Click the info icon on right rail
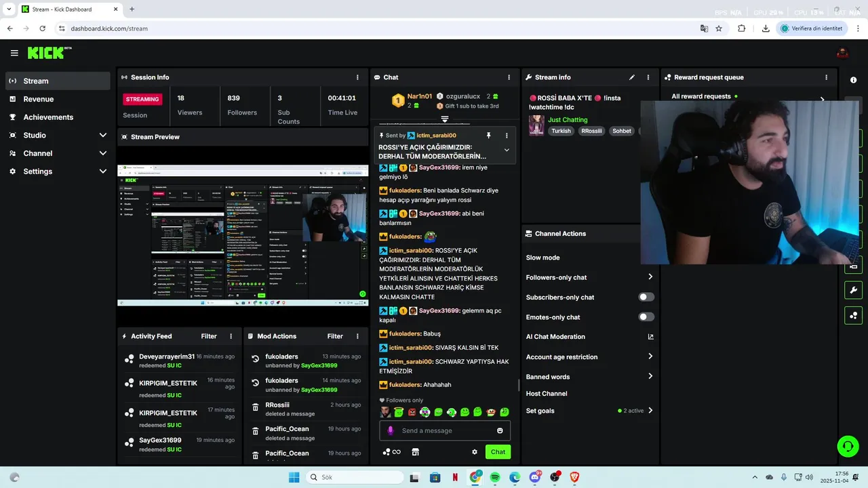Viewport: 868px width, 488px height. (853, 80)
